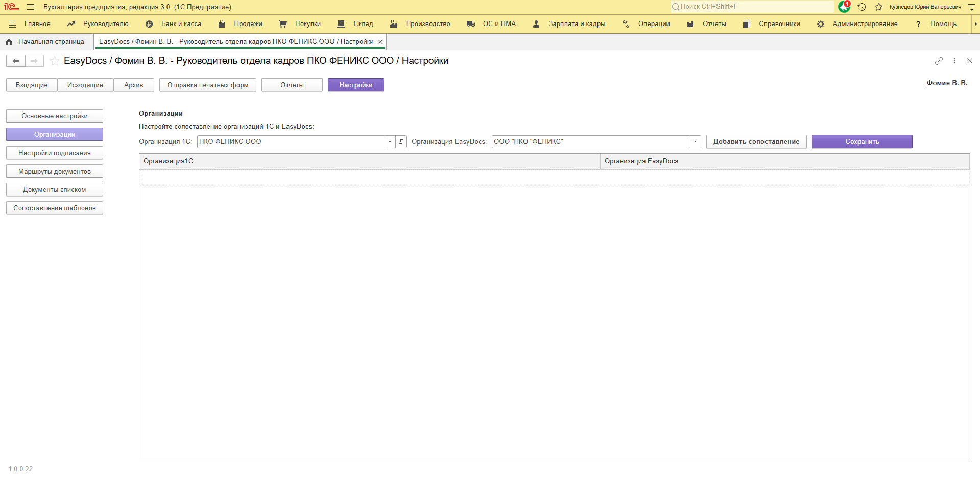The image size is (980, 480).
Task: Open the 1C main hamburger menu
Action: 31,7
